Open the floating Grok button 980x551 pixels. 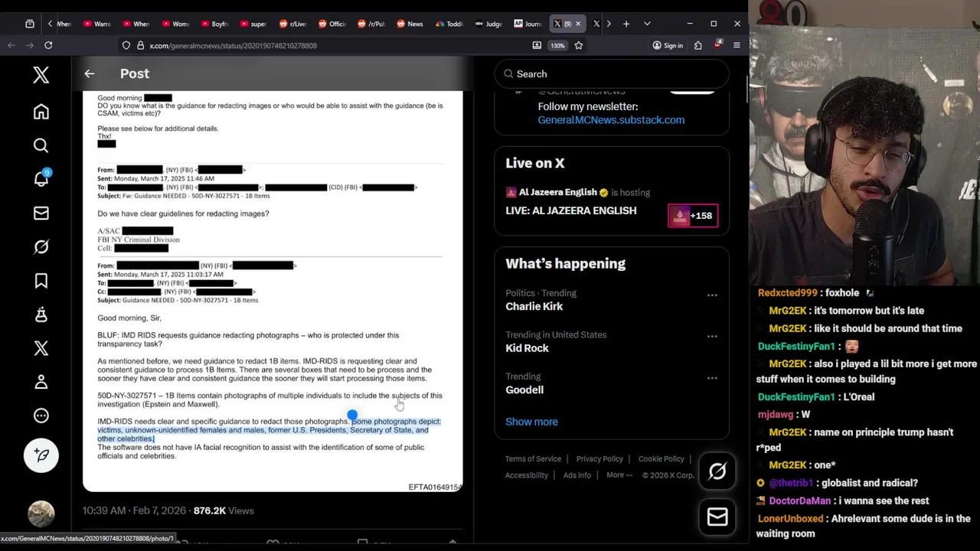[717, 471]
